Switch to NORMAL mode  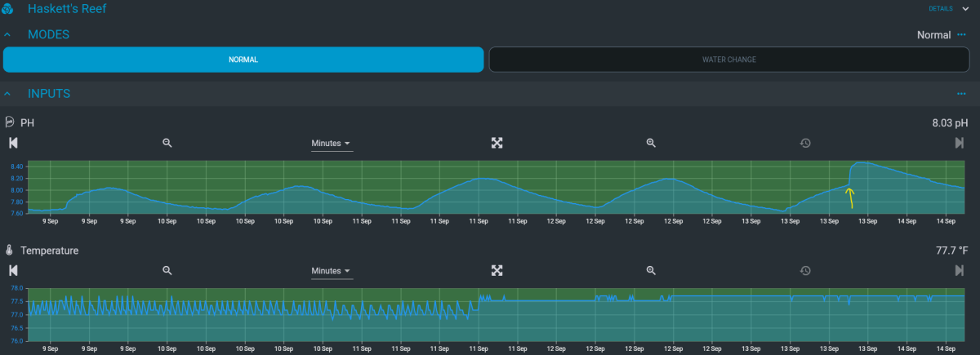[243, 60]
